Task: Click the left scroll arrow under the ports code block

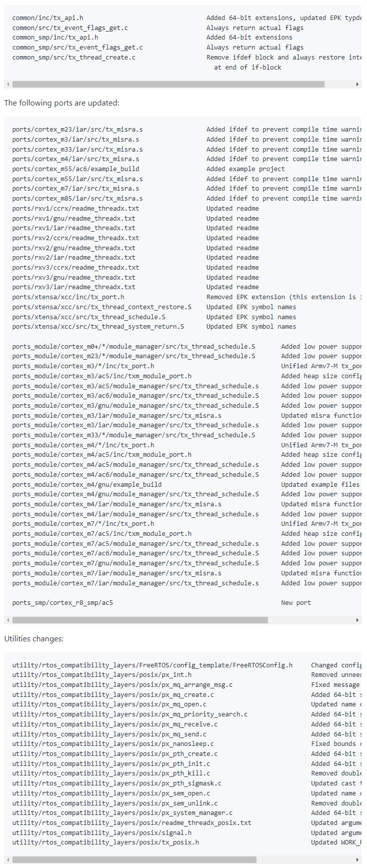Action: pyautogui.click(x=7, y=620)
